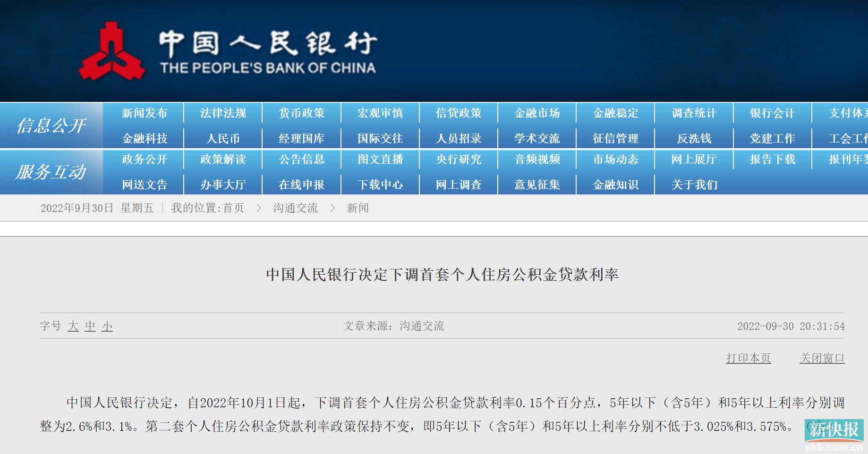Image resolution: width=868 pixels, height=454 pixels.
Task: Go to 下载中心 download center
Action: tap(380, 185)
